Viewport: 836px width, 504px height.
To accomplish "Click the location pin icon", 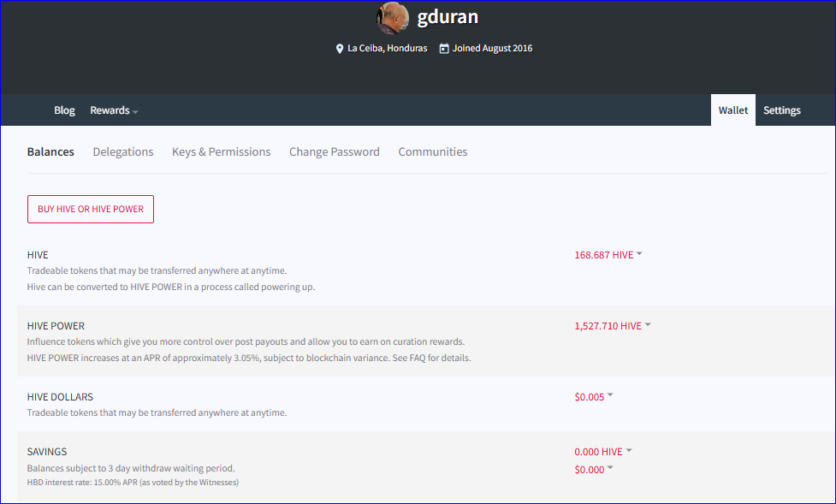I will (x=339, y=49).
